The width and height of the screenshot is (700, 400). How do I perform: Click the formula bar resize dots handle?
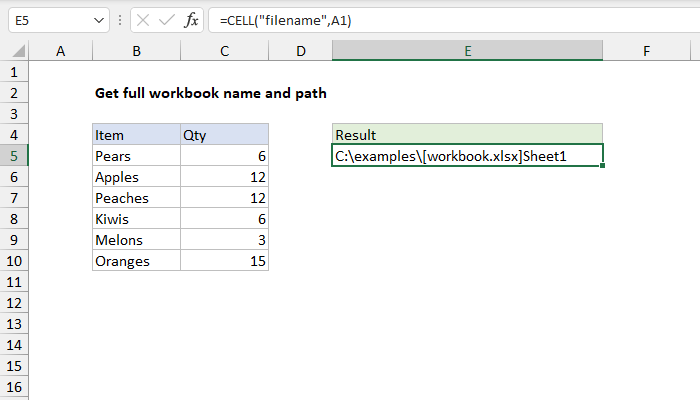[x=120, y=20]
